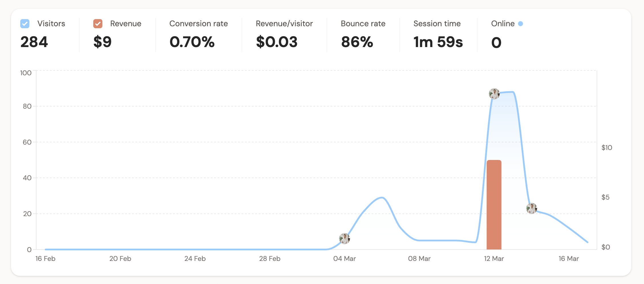The image size is (644, 284).
Task: Click the orange revenue bar on 12 Mar
Action: (x=494, y=205)
